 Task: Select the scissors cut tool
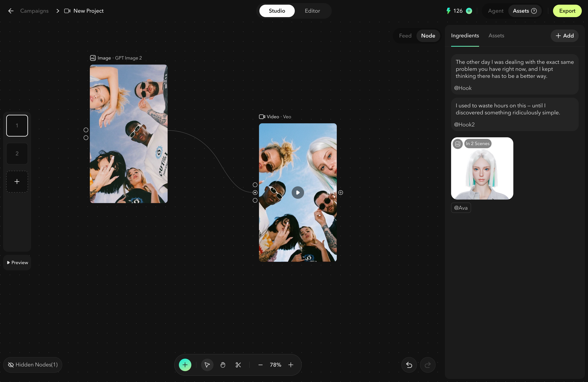[238, 365]
